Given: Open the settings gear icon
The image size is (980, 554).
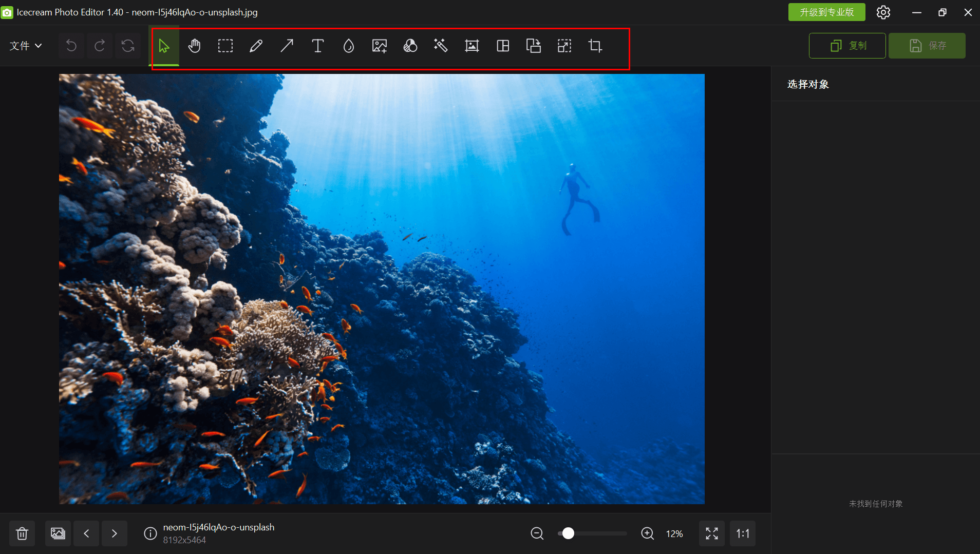Looking at the screenshot, I should pyautogui.click(x=883, y=12).
